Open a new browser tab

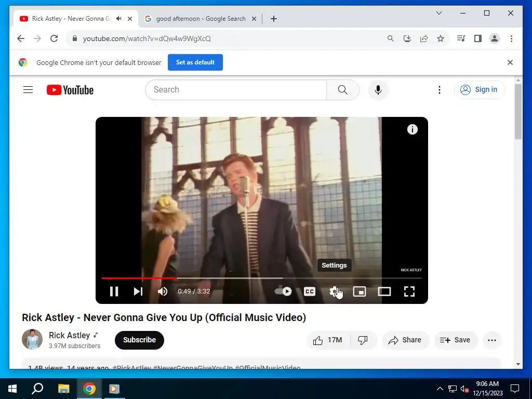pos(274,19)
